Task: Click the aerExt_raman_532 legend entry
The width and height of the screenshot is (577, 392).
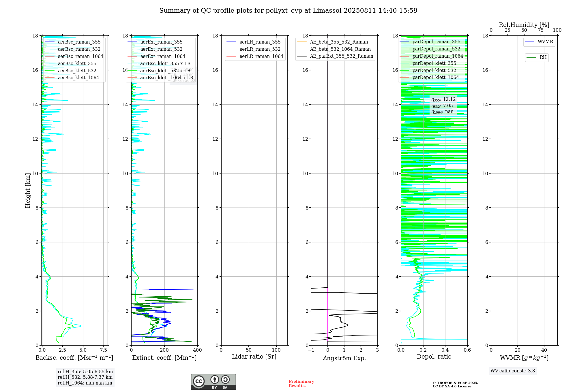Action: (155, 49)
